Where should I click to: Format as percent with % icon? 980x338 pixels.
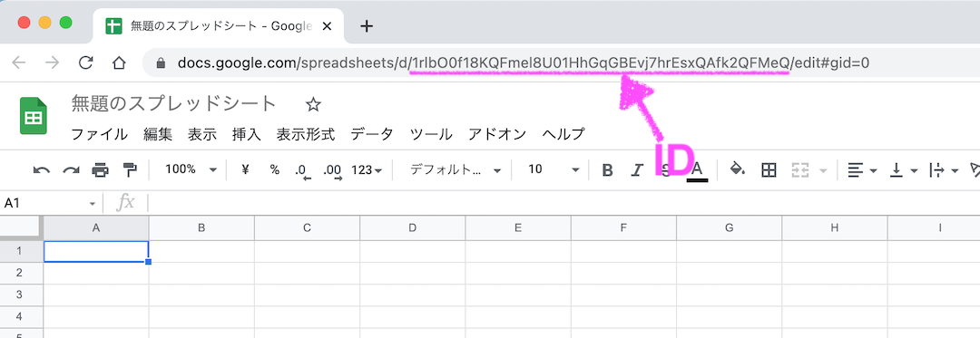(x=274, y=169)
